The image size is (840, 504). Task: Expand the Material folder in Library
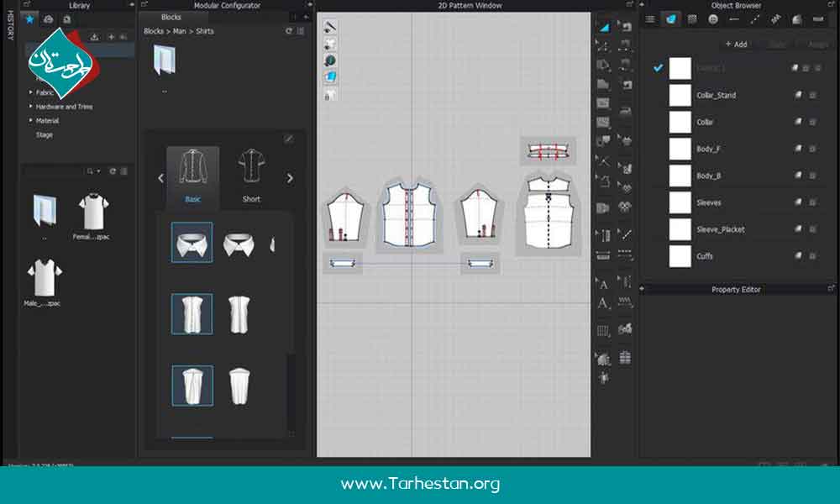pyautogui.click(x=31, y=121)
